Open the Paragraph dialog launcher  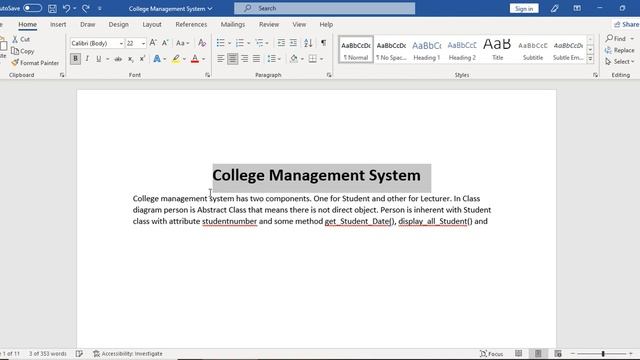pos(329,75)
